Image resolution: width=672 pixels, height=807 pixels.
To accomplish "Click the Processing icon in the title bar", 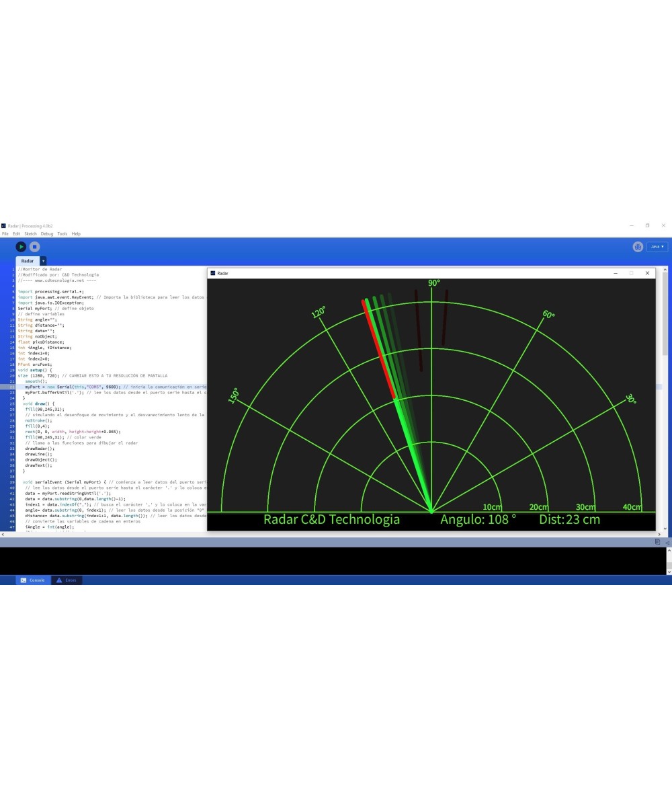I will coord(3,225).
